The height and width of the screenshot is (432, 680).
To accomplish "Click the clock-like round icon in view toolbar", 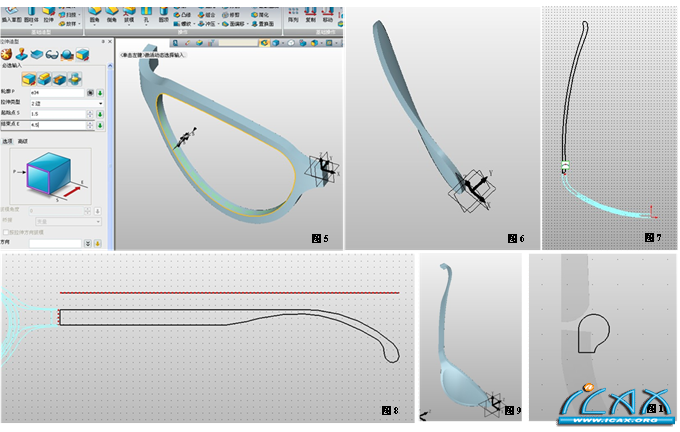I will click(291, 43).
